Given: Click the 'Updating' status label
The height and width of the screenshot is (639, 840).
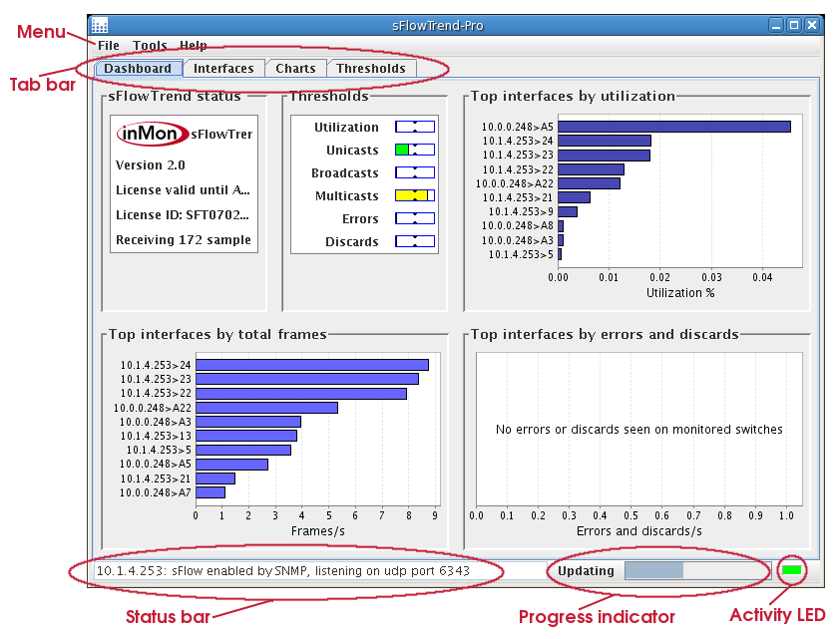Looking at the screenshot, I should tap(586, 571).
